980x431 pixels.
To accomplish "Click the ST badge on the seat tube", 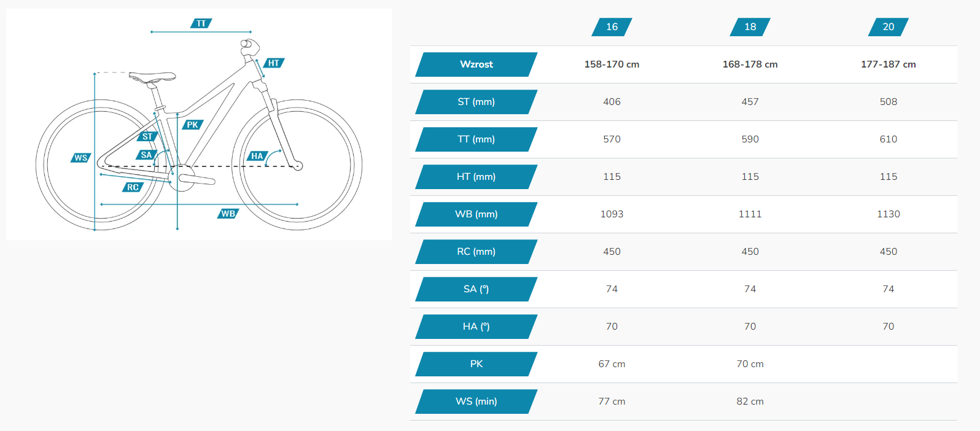I will coord(147,136).
